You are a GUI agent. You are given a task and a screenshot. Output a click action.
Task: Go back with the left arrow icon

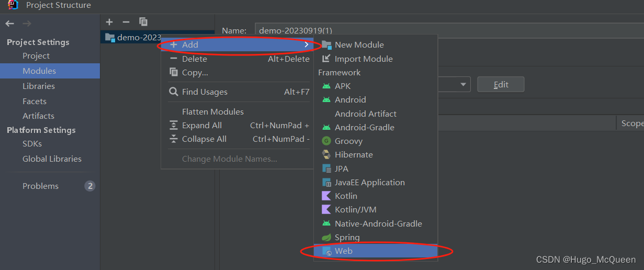pyautogui.click(x=9, y=24)
